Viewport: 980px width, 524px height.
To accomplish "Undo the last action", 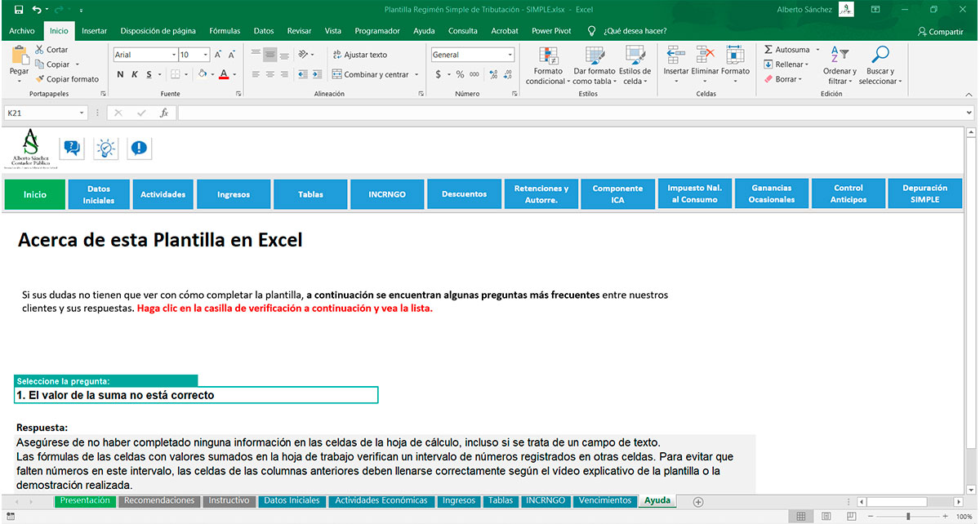I will pyautogui.click(x=37, y=10).
